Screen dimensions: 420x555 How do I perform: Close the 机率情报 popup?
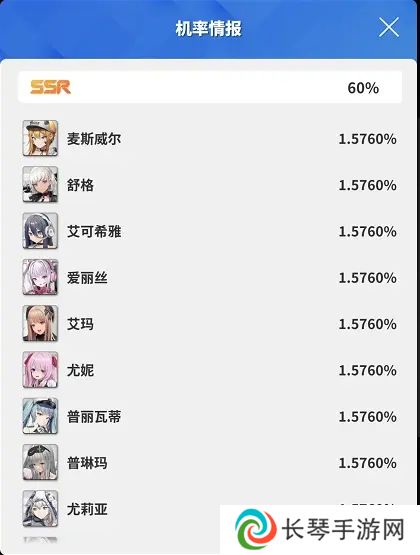point(389,27)
